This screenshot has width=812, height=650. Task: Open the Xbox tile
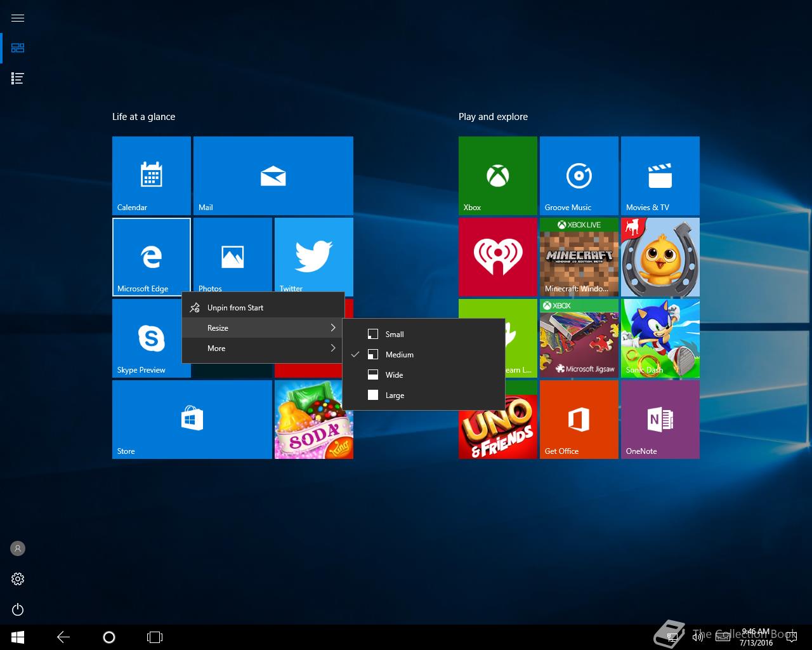coord(498,176)
